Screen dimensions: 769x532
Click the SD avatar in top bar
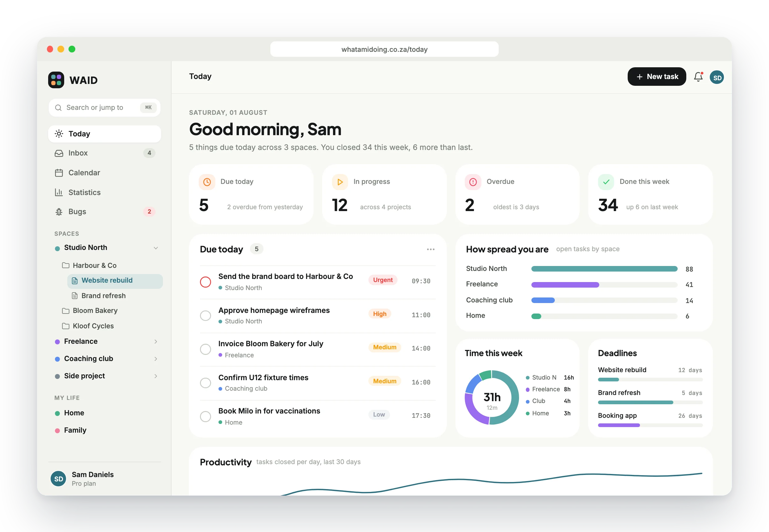[717, 77]
